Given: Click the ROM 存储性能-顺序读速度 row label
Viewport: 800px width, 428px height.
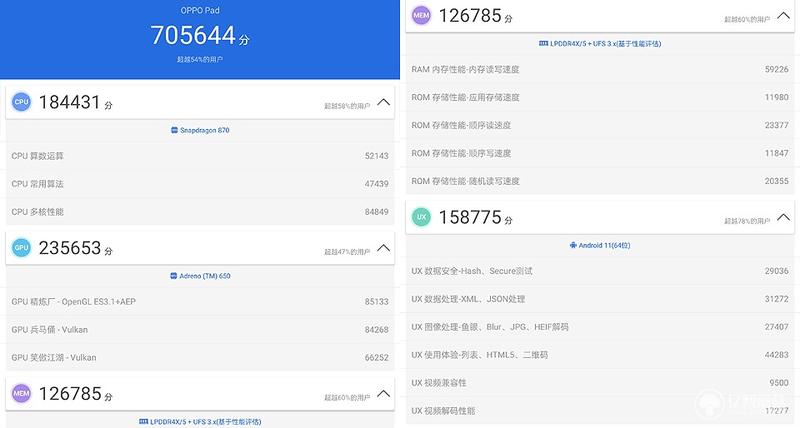Looking at the screenshot, I should [x=461, y=125].
